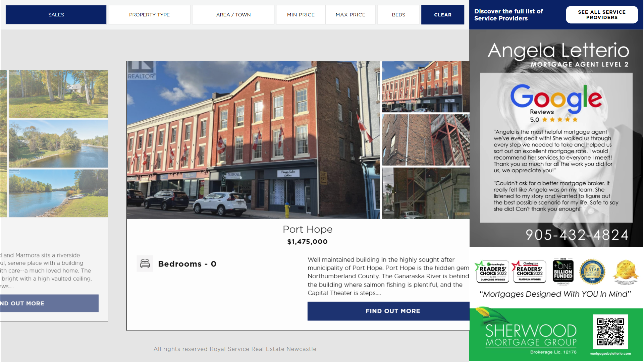
Task: Click the 5-Star Mortgage Employers gold badge
Action: point(592,271)
